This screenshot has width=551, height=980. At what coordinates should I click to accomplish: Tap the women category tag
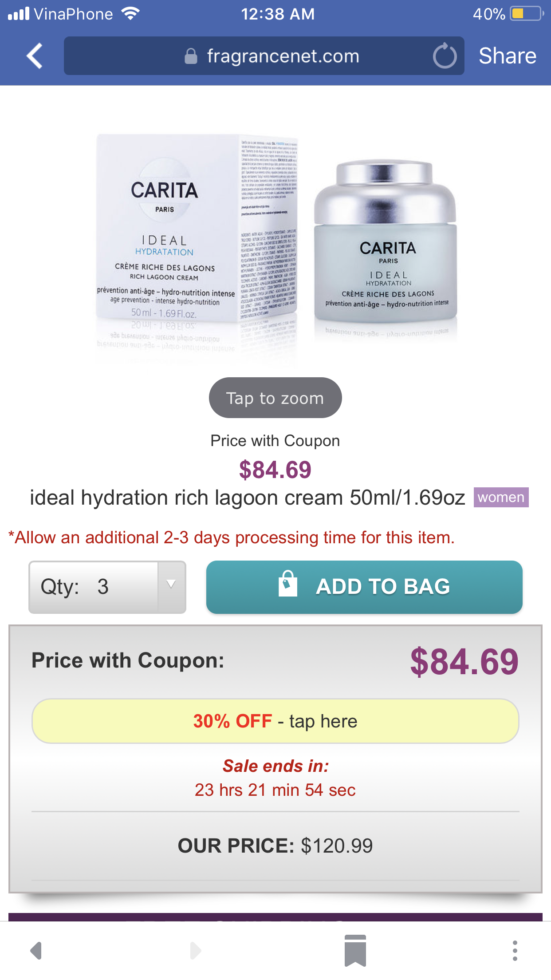501,497
